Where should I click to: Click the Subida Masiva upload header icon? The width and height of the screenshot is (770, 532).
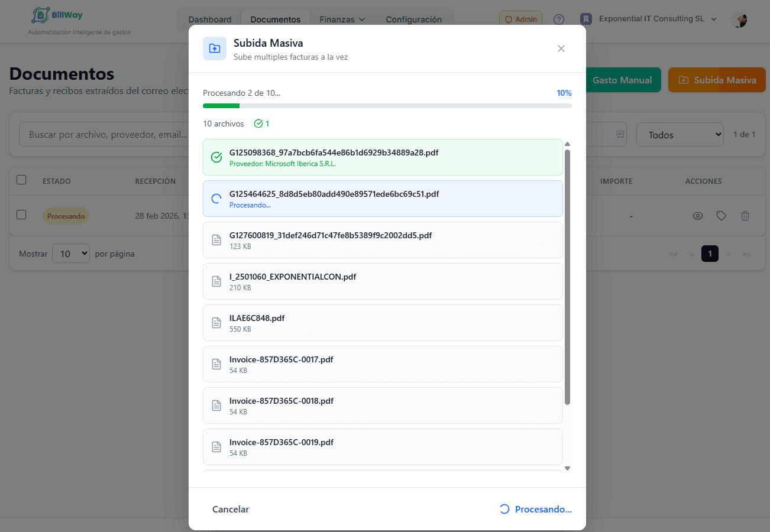215,48
